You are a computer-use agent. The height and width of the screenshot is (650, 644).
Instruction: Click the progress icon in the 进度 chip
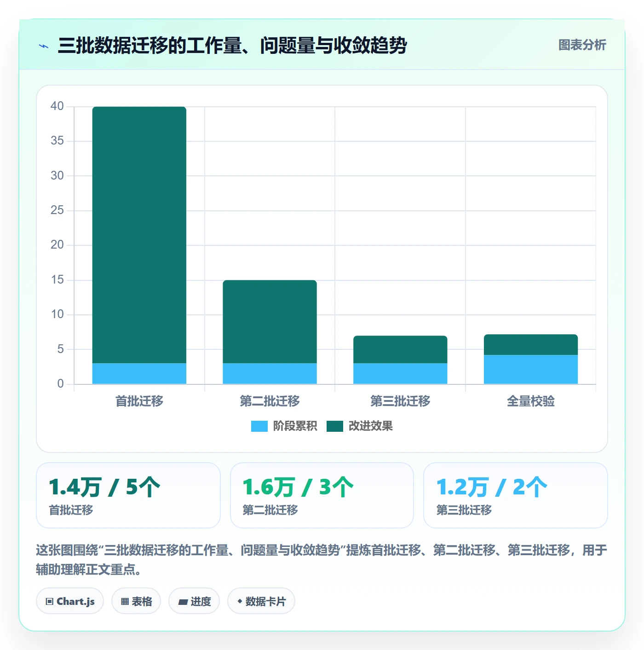[183, 602]
